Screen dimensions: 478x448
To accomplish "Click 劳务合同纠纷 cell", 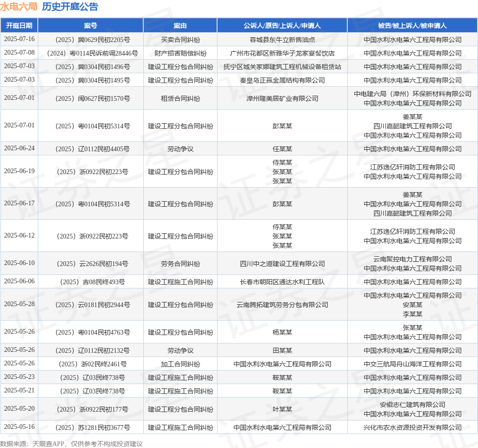I will pyautogui.click(x=180, y=264).
